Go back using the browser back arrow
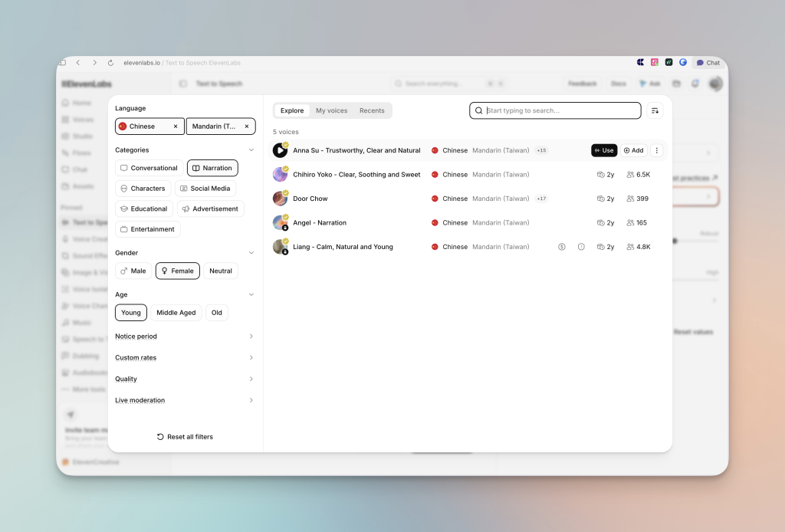 (x=78, y=63)
